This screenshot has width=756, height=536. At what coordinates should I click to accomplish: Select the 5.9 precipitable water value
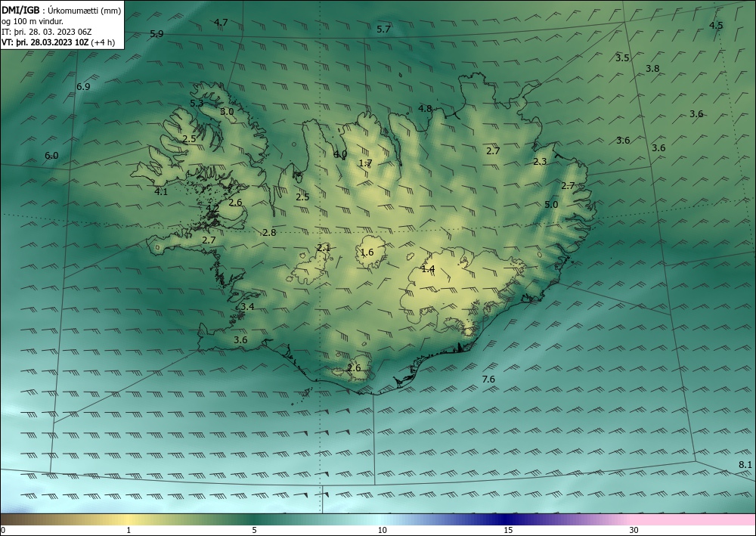click(156, 34)
